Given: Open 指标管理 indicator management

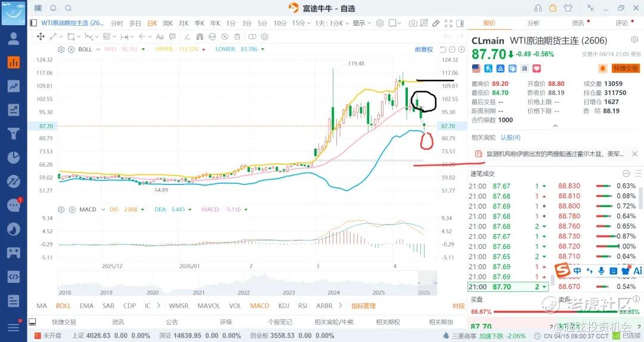Looking at the screenshot, I should (x=364, y=306).
